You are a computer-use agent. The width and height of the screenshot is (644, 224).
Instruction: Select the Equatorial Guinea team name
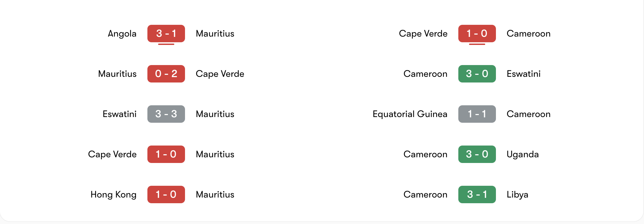pos(410,114)
